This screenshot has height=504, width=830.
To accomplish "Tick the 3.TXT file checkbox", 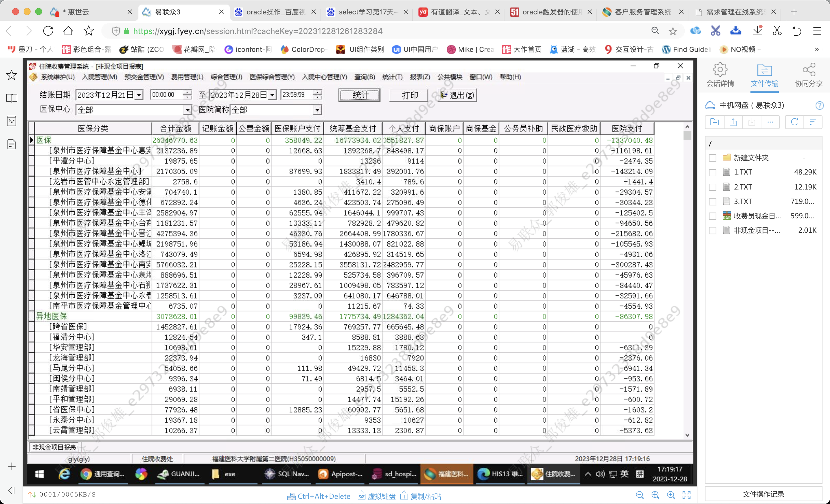I will [x=712, y=201].
